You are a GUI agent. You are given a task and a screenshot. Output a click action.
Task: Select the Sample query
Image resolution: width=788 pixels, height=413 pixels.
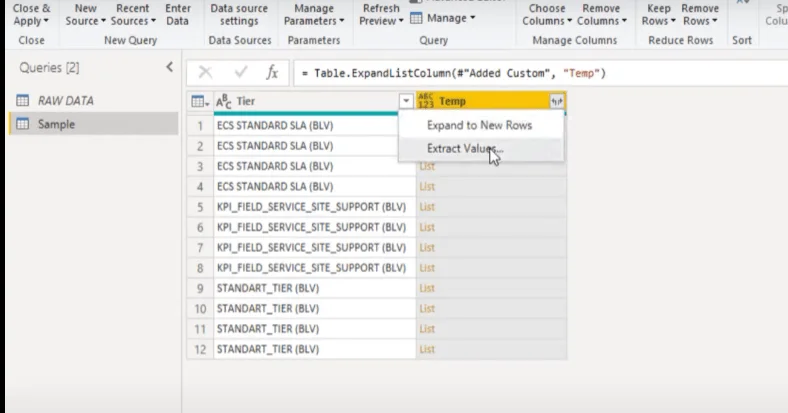[93, 124]
